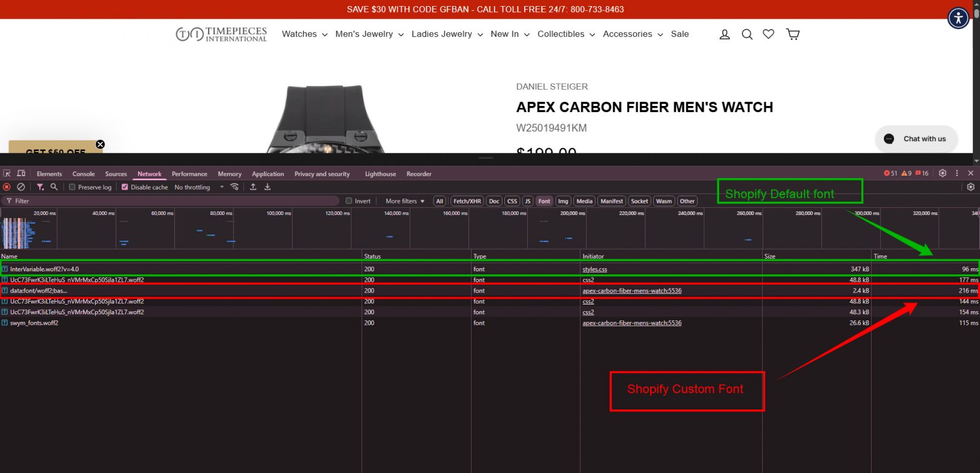The height and width of the screenshot is (473, 980).
Task: Expand Watches nav menu
Action: tap(304, 34)
